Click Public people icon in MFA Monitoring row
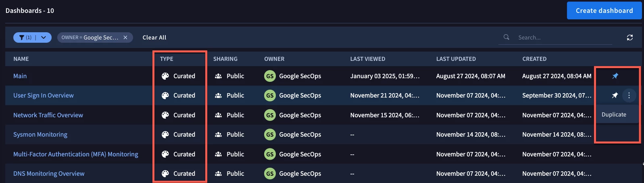This screenshot has width=644, height=183. (218, 154)
